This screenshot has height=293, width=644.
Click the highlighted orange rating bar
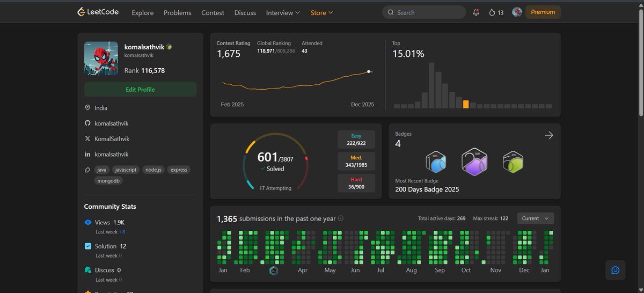click(x=466, y=104)
